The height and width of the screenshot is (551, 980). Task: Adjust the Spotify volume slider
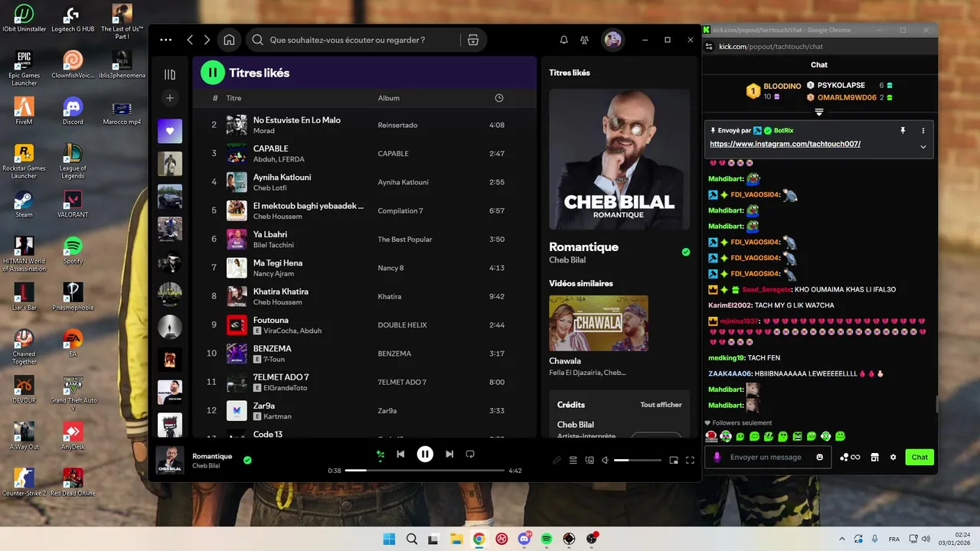pos(637,460)
